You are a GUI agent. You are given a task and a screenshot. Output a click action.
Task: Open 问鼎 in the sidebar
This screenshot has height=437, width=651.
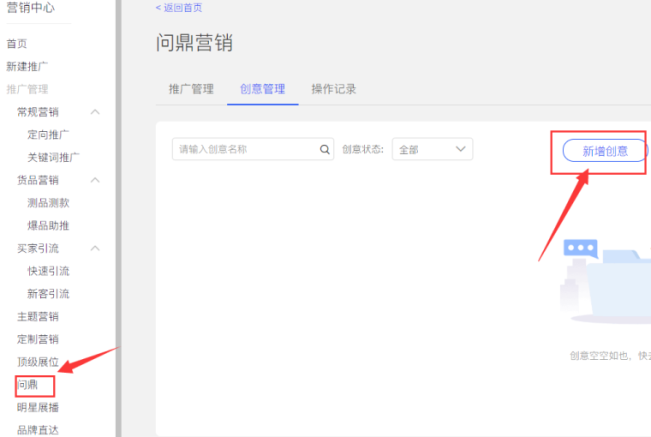26,384
